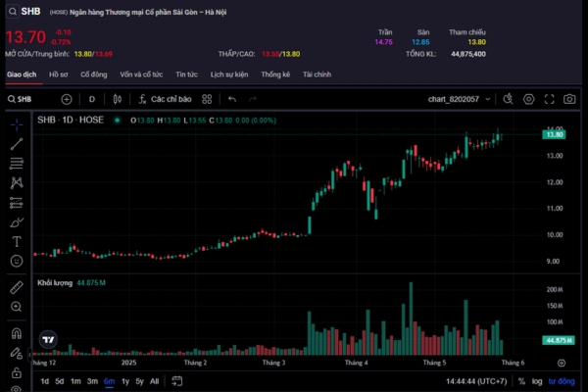Image resolution: width=588 pixels, height=392 pixels.
Task: Click the Trần ceiling price 14.75
Action: point(383,42)
